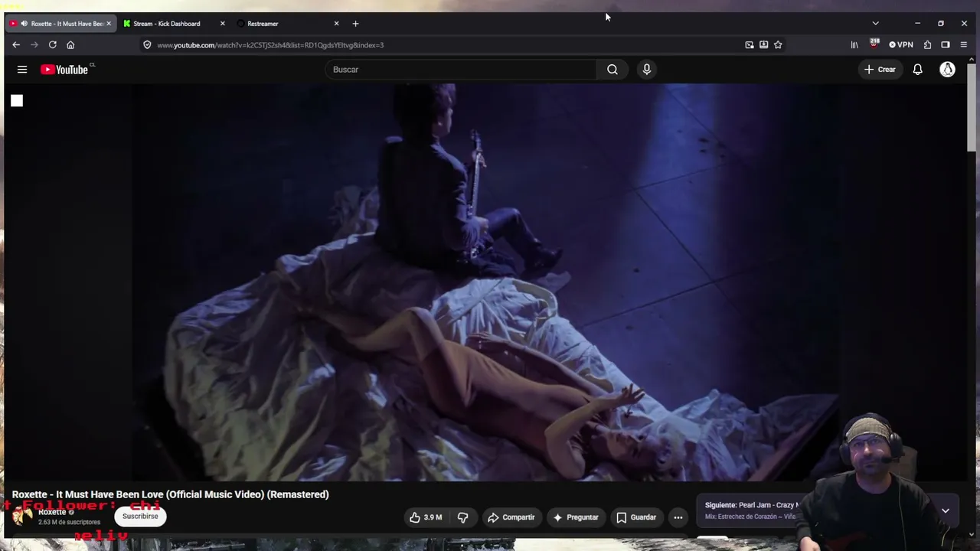980x551 pixels.
Task: Click the Preguntar button
Action: tap(576, 517)
